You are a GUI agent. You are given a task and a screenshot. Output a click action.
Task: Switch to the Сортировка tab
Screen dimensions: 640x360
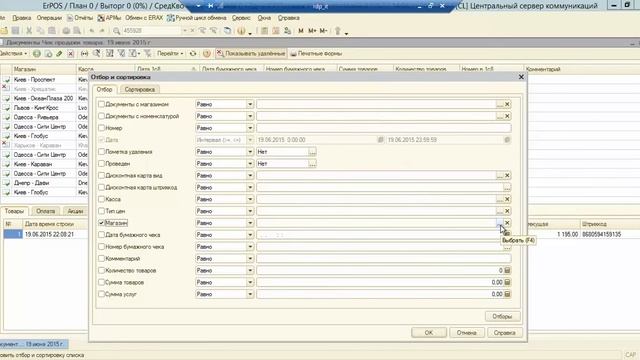[140, 89]
